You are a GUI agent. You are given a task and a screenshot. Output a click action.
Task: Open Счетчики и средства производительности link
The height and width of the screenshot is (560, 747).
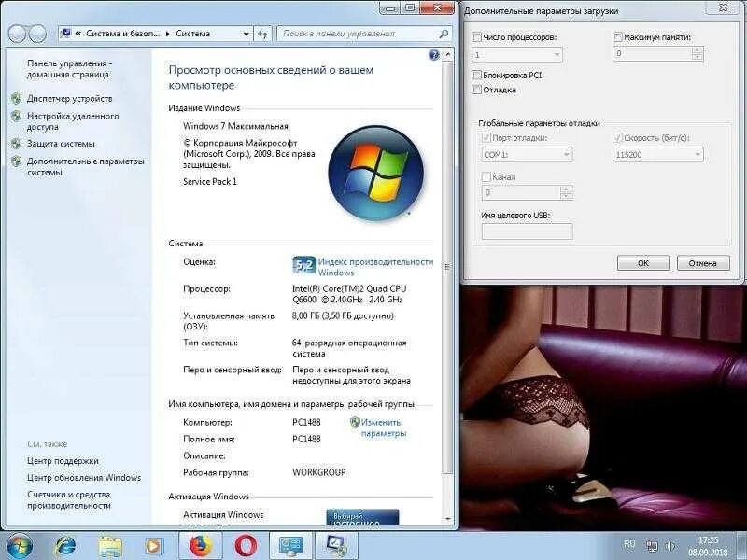[69, 500]
